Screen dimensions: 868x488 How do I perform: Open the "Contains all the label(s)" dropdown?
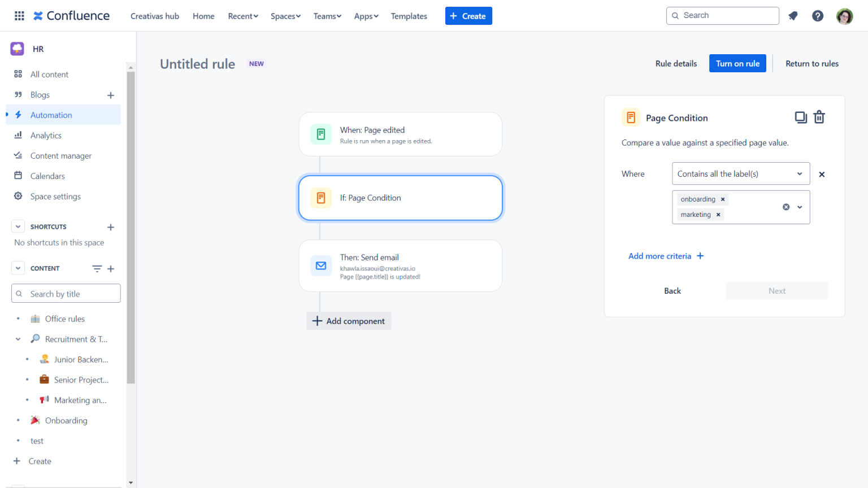[x=740, y=173]
